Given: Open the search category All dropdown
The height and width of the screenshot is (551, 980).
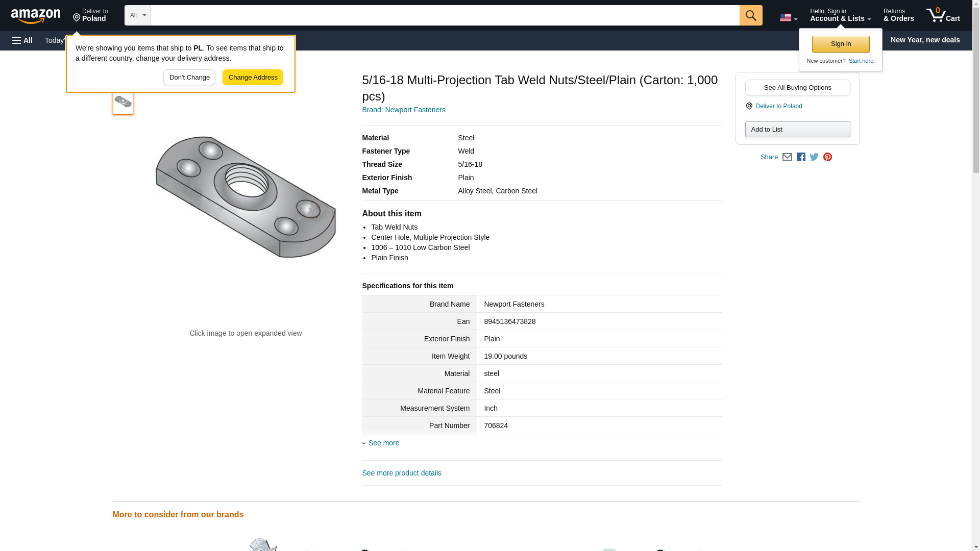Looking at the screenshot, I should 137,15.
